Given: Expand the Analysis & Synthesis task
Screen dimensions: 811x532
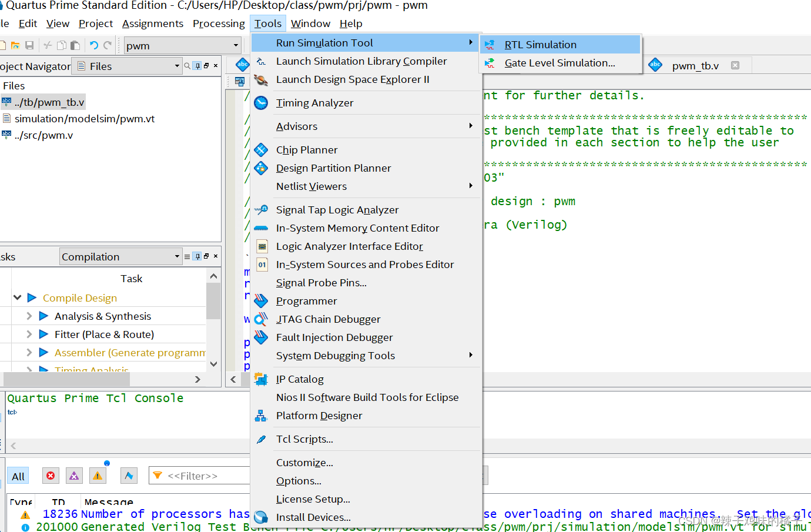Looking at the screenshot, I should click(29, 316).
